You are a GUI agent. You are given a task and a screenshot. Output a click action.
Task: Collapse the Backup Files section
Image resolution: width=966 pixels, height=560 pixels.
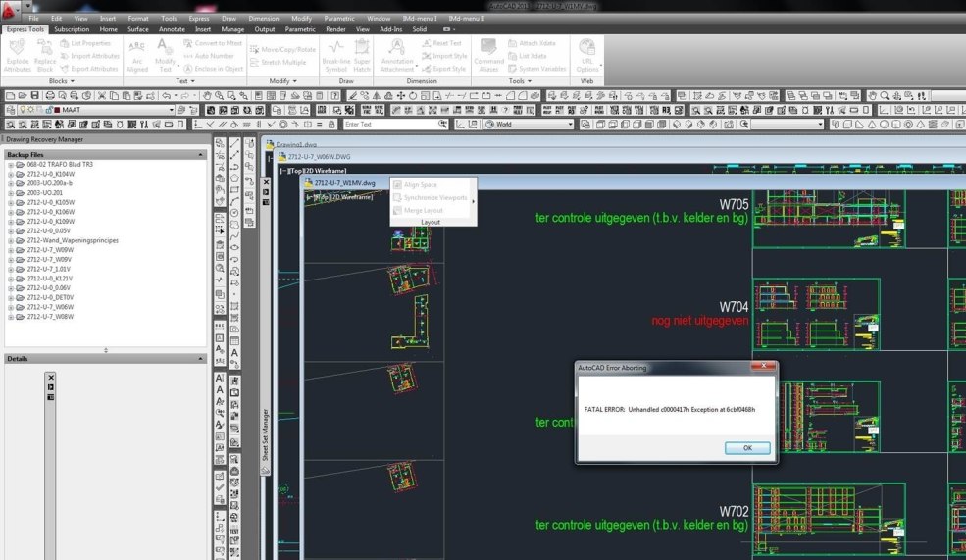click(200, 155)
